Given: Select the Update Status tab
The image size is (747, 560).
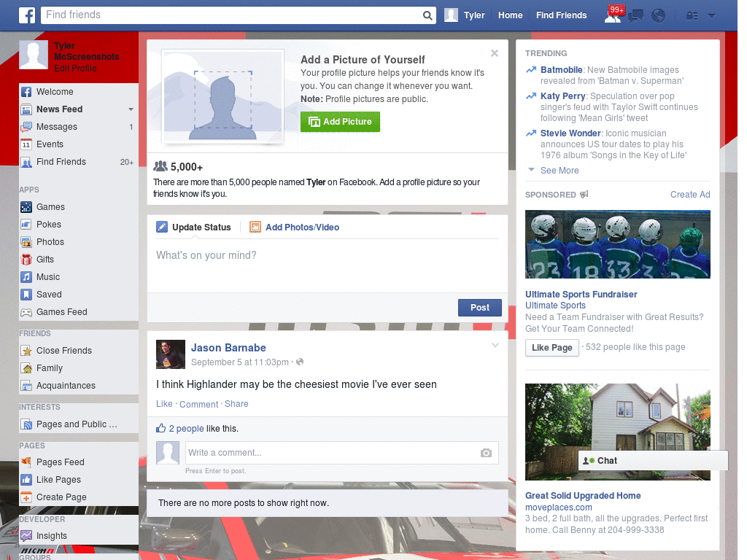Looking at the screenshot, I should click(194, 227).
